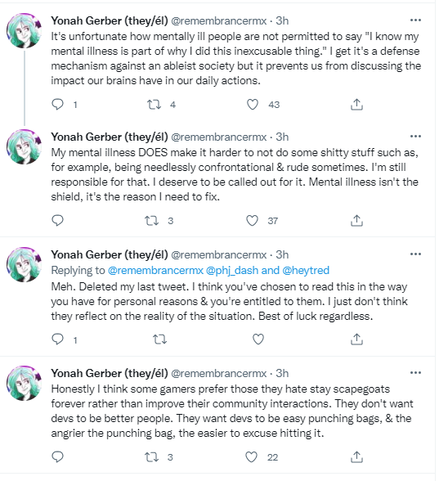
Task: Open the @heytred profile link
Action: tap(306, 270)
